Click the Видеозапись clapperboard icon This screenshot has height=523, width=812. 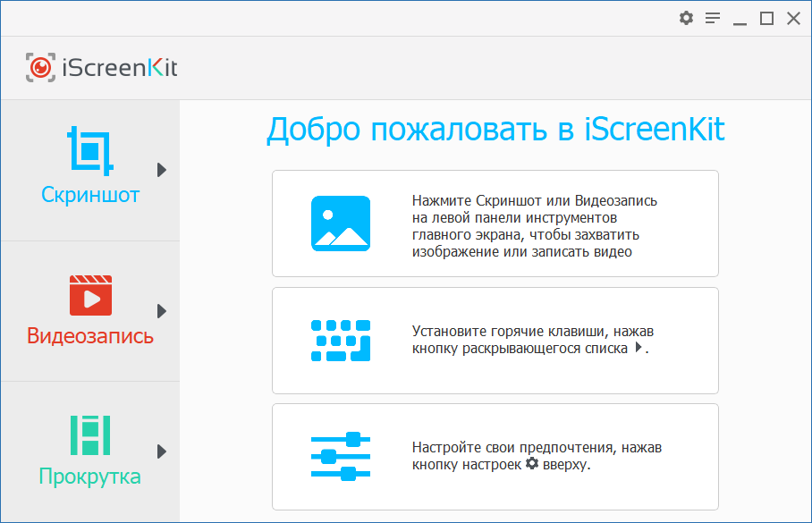pos(90,295)
